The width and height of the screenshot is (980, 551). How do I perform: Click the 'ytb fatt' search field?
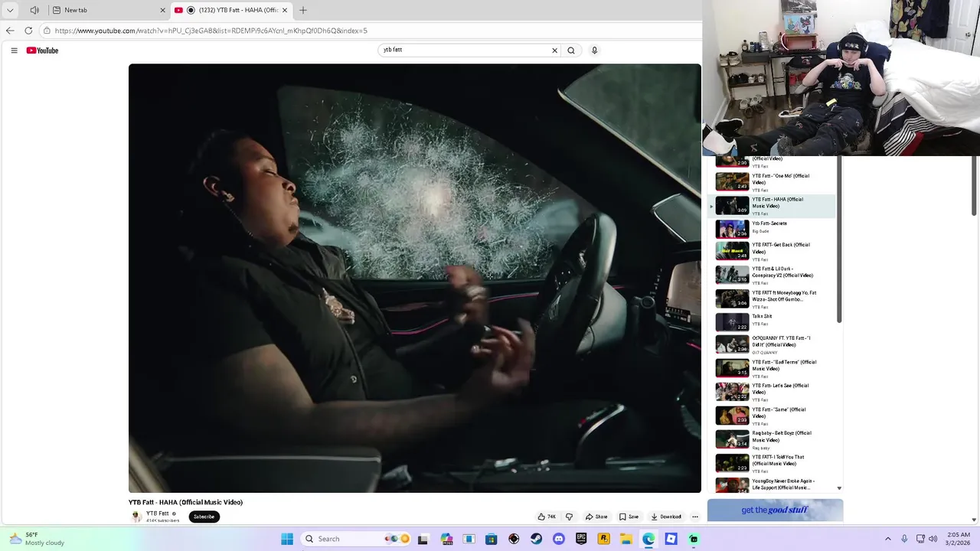click(464, 50)
